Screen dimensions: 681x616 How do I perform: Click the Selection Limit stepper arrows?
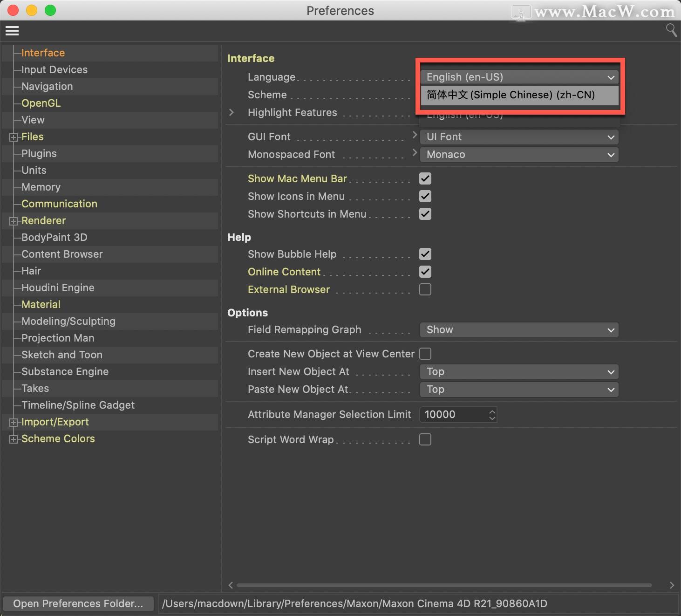pyautogui.click(x=492, y=415)
